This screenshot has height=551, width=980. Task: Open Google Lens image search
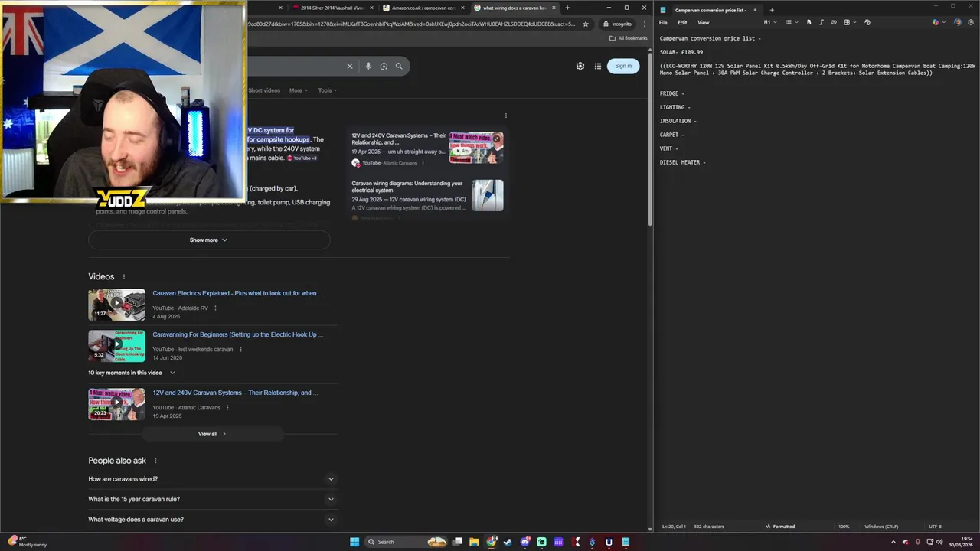click(x=384, y=66)
